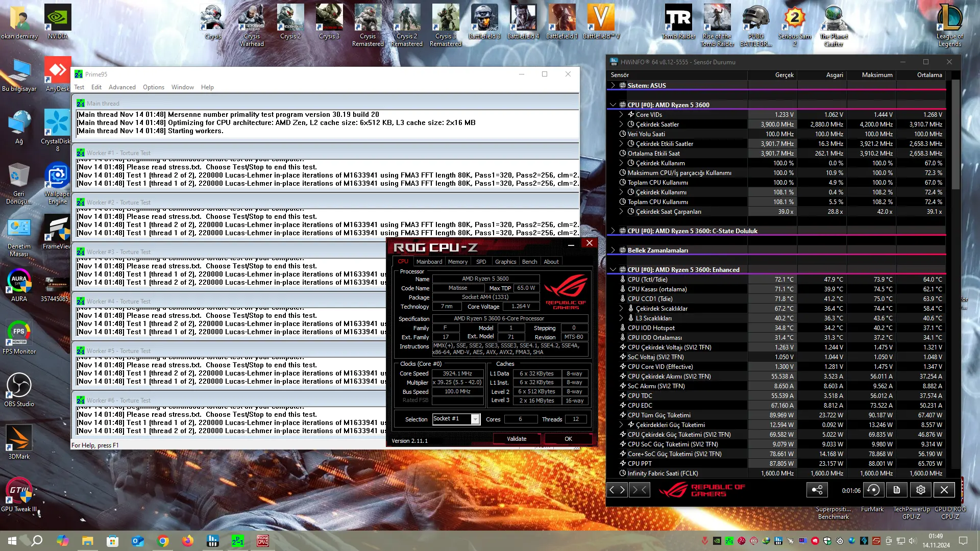Open the GPU Tweak III desktop icon
980x551 pixels.
click(19, 495)
